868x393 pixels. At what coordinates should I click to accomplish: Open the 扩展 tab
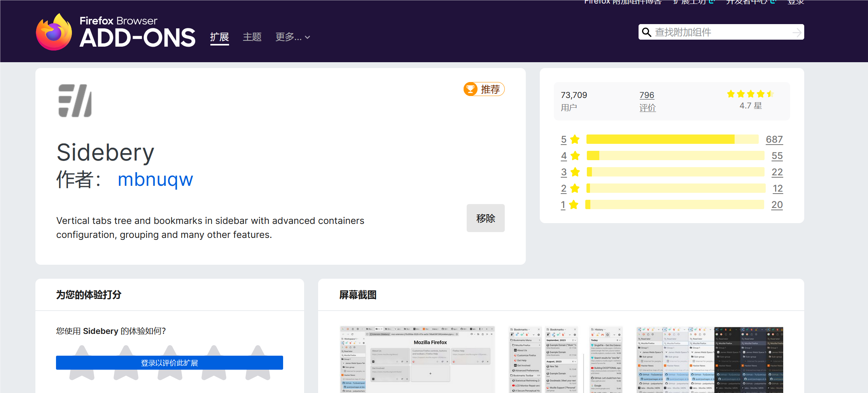point(220,37)
